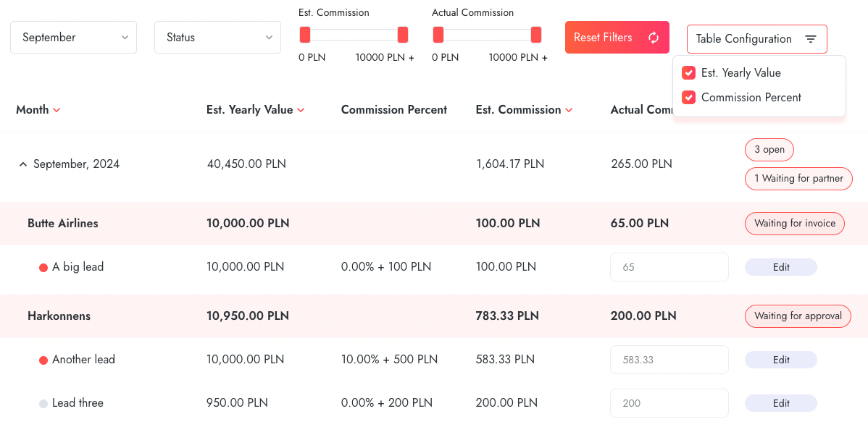Click the 1,604.17 PLN estimated commission total
The height and width of the screenshot is (427, 868).
click(510, 164)
